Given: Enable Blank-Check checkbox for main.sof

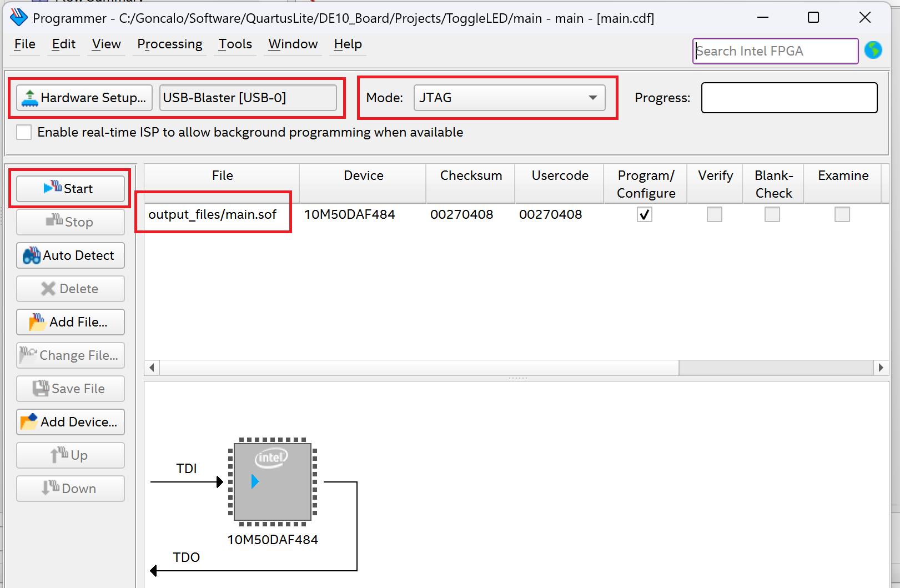Looking at the screenshot, I should (772, 214).
